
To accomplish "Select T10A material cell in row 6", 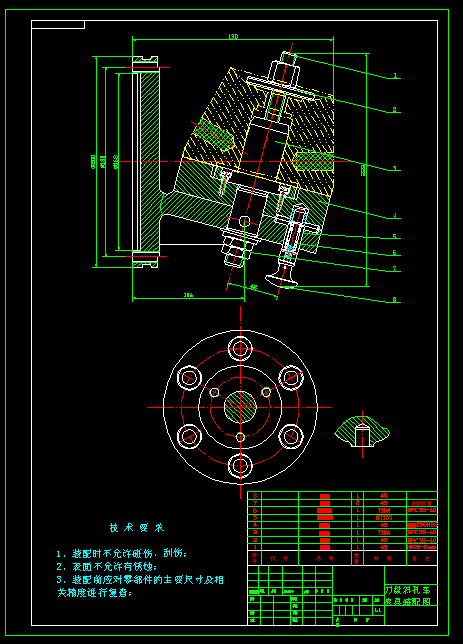I will tap(384, 510).
